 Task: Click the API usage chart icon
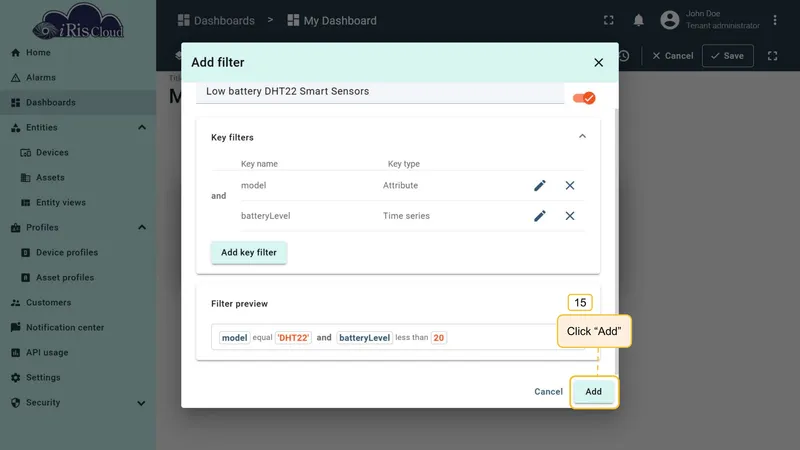15,353
